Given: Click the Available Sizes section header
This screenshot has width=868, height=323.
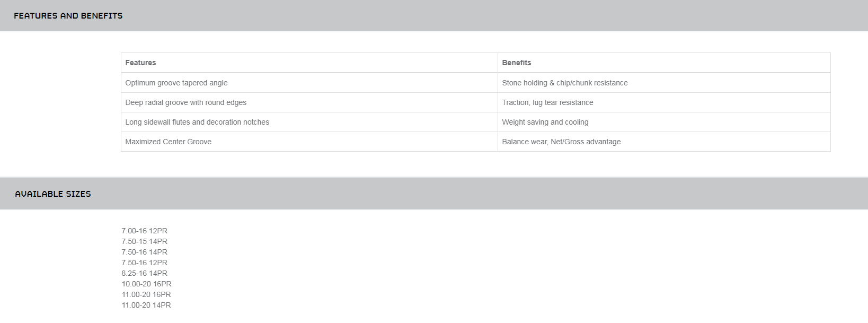Looking at the screenshot, I should coord(53,194).
